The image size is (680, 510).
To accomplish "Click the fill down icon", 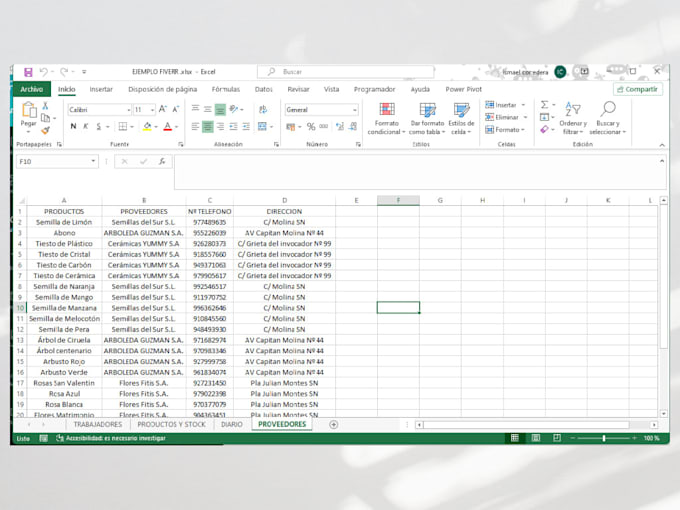I will click(545, 117).
